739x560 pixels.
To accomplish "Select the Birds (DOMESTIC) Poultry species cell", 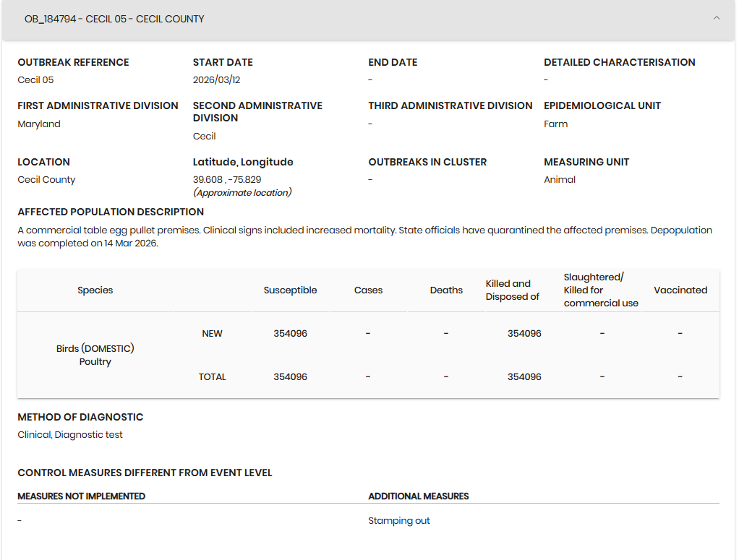I will (95, 355).
